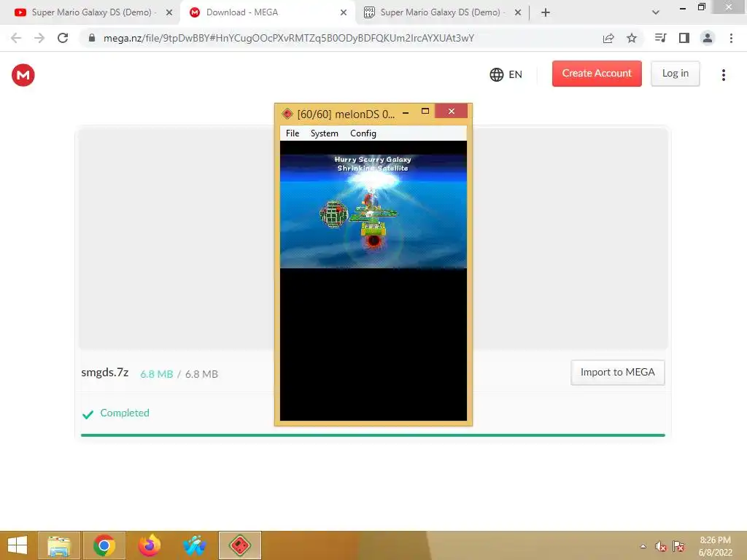Click the smgds.7z file name
This screenshot has height=560, width=747.
(x=105, y=373)
